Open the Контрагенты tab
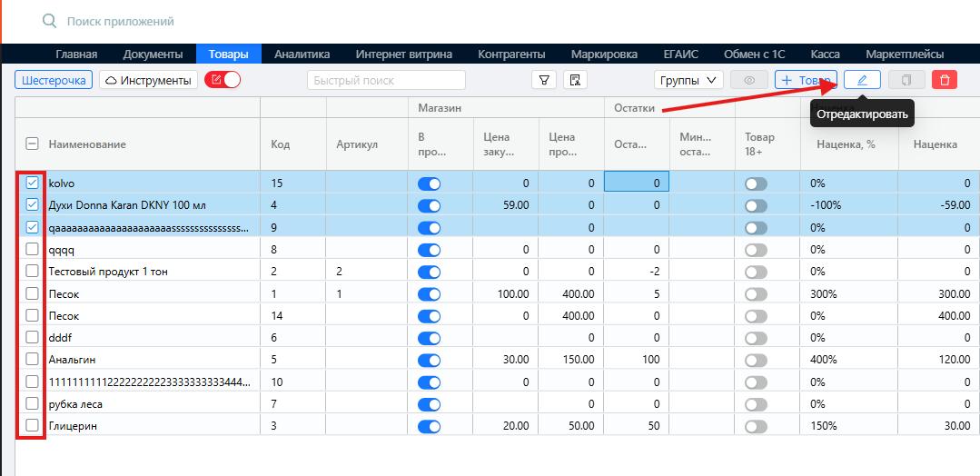The width and height of the screenshot is (980, 476). point(511,55)
